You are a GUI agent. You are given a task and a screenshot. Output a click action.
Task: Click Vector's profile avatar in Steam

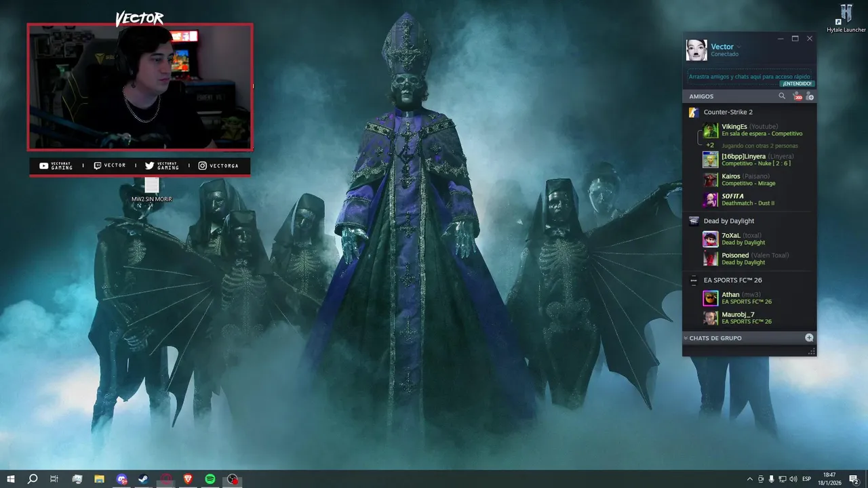point(696,50)
